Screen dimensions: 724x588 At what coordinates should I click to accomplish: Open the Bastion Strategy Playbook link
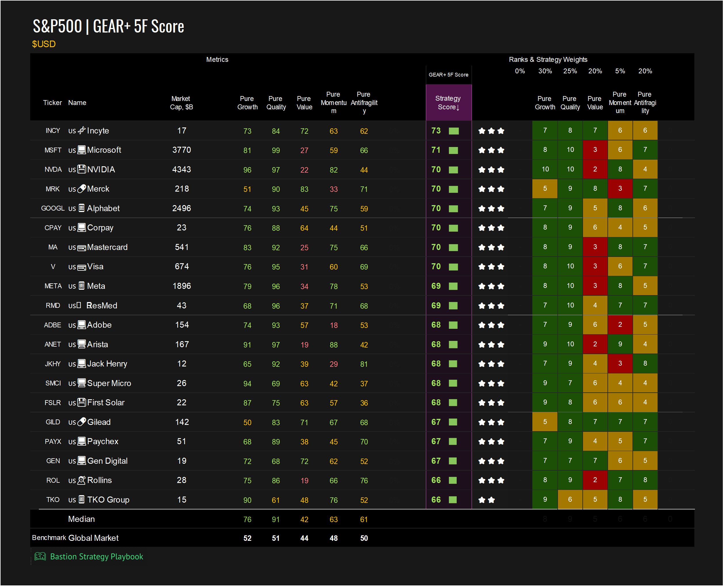click(x=96, y=556)
